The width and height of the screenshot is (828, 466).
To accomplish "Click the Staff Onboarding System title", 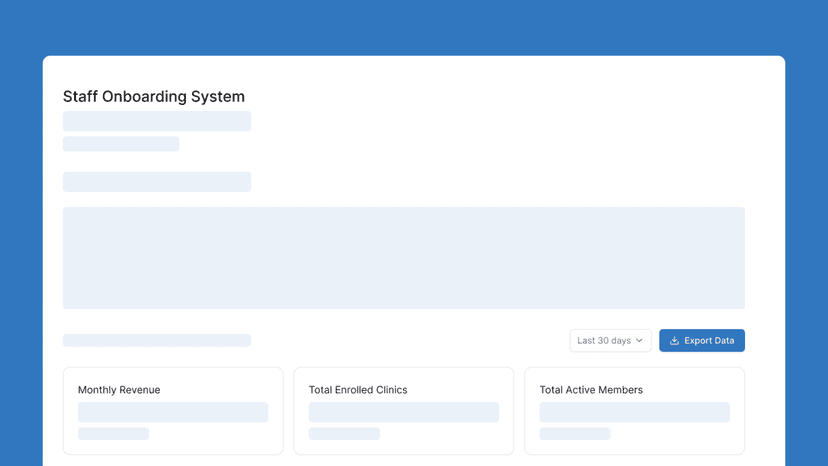I will [154, 97].
